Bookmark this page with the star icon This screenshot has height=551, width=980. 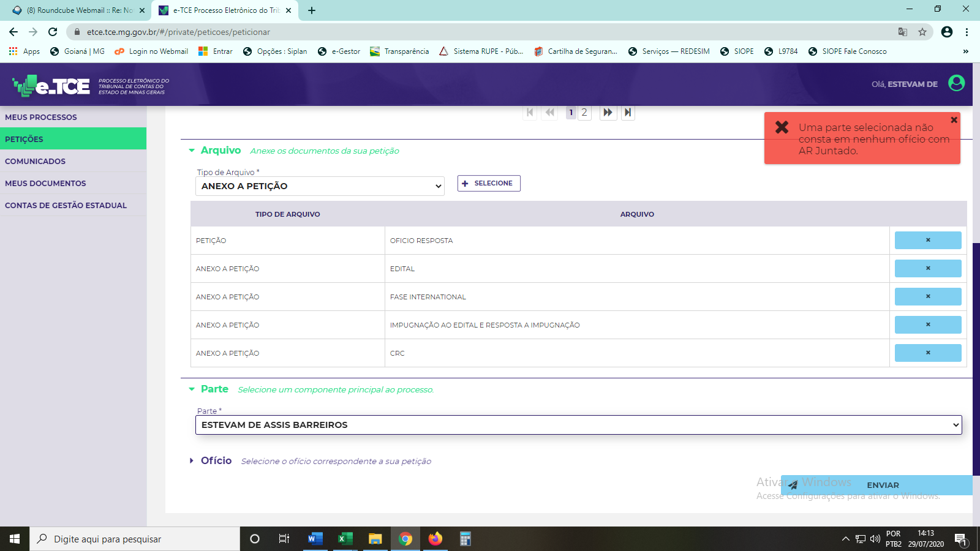[x=922, y=32]
